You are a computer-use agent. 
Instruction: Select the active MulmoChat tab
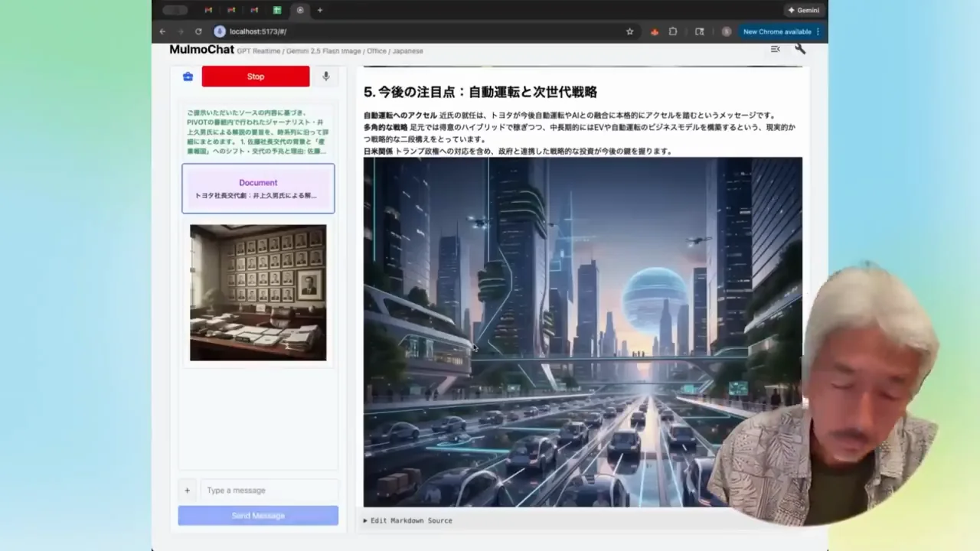300,10
